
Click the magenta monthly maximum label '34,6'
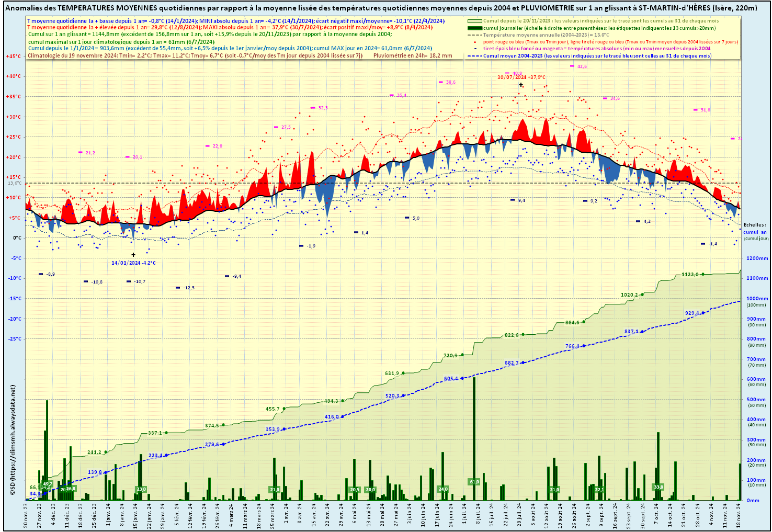[x=615, y=98]
